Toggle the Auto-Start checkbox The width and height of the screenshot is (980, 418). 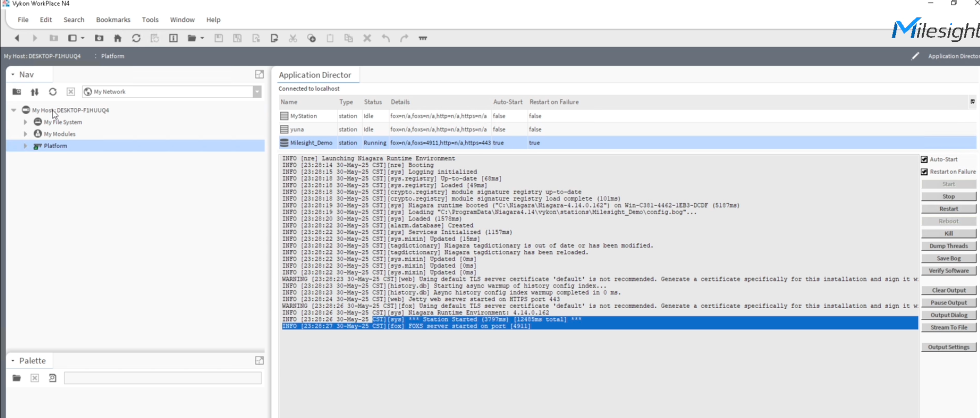(924, 159)
